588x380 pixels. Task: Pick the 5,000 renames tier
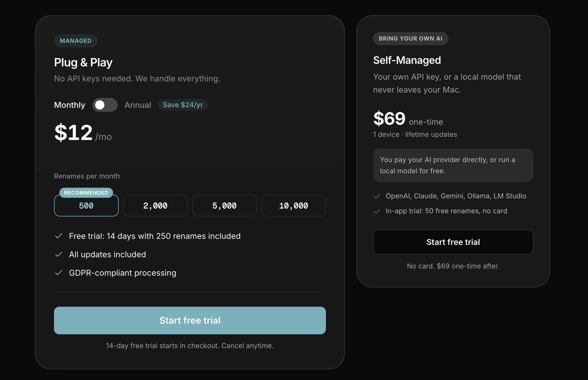click(x=224, y=206)
